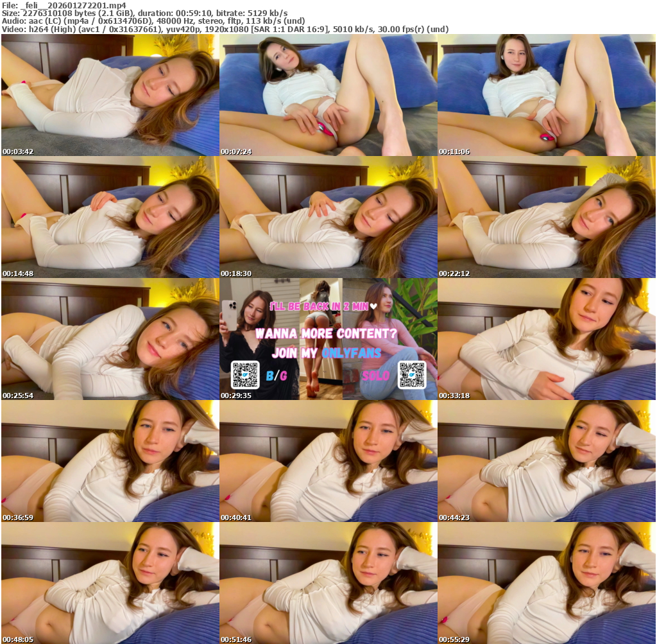Open the thumbnail at timestamp 00:03:42
Viewport: 657px width, 644px height.
[110, 95]
